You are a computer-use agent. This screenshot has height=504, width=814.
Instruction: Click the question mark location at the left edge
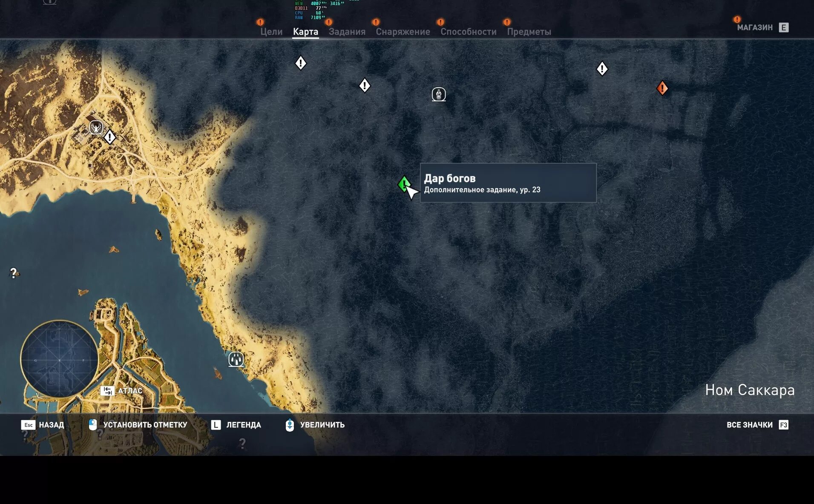click(14, 273)
